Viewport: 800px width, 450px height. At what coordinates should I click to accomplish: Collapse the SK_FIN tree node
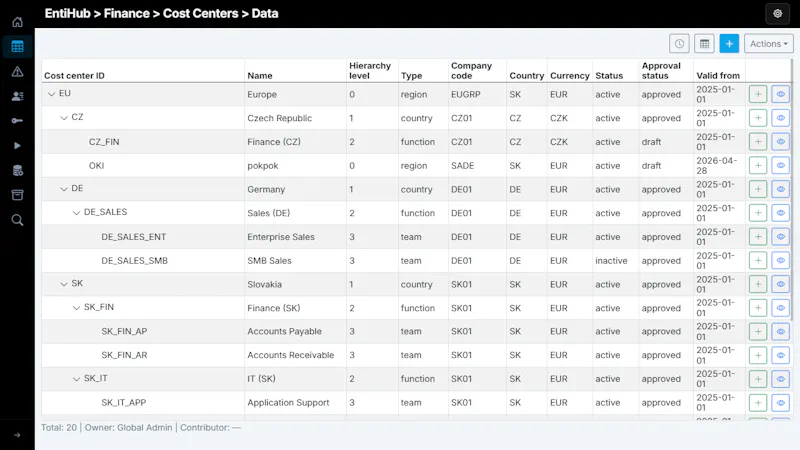(76, 308)
